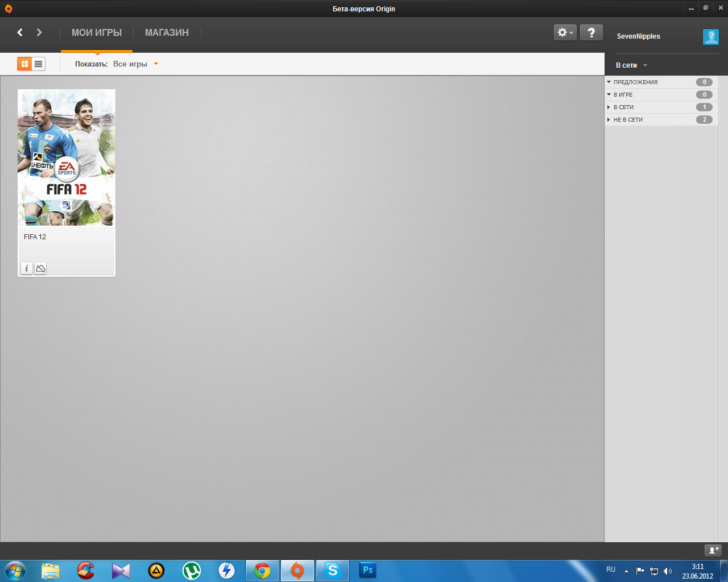
Task: Open Daemon Tools lightning icon in taskbar
Action: [227, 570]
